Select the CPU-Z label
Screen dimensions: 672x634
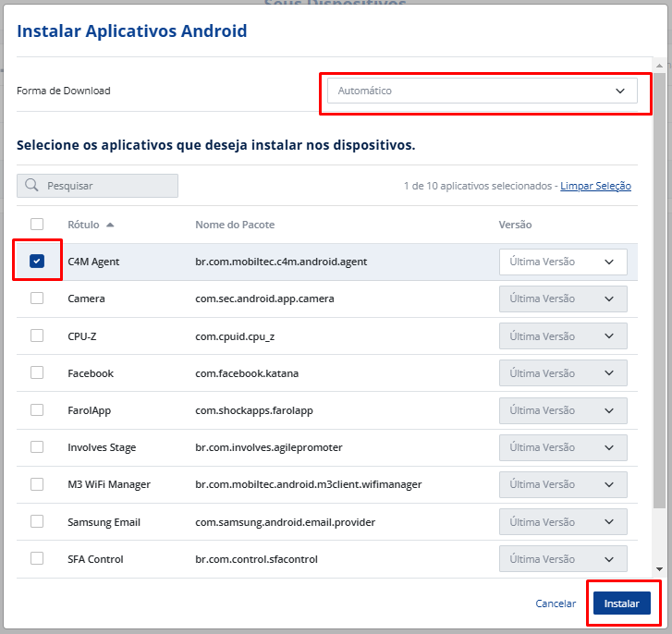82,336
